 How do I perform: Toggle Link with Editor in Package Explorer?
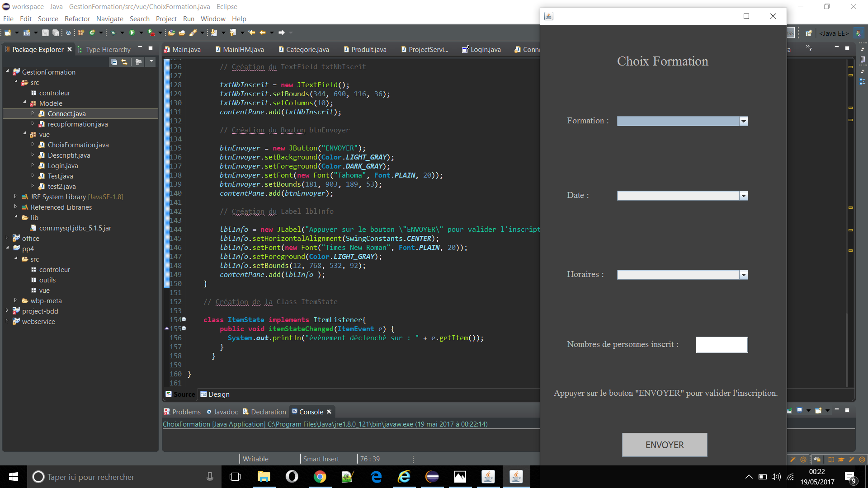click(124, 62)
